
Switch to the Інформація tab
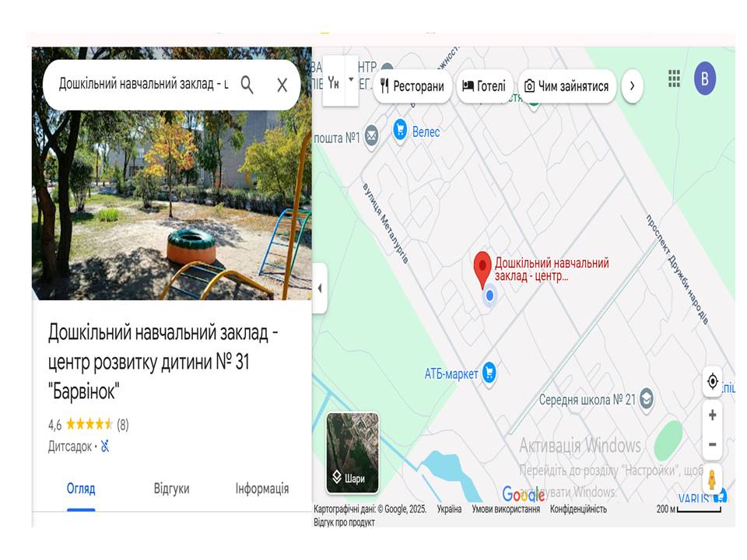pos(262,489)
